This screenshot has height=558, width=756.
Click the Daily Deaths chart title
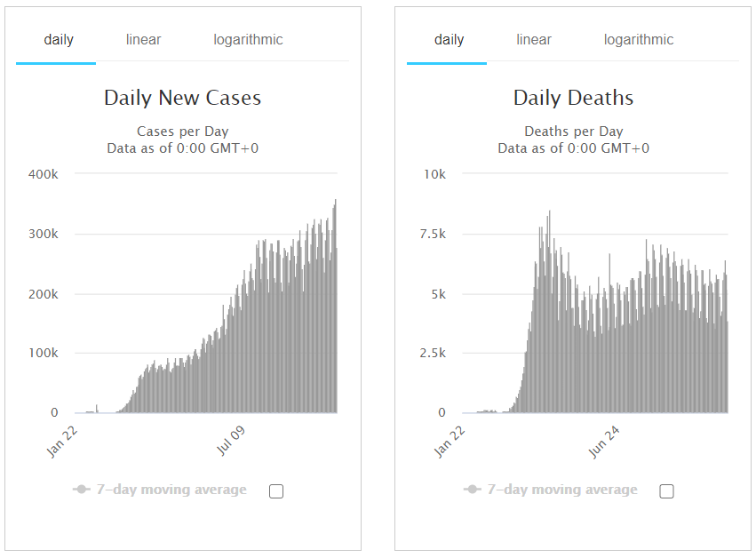pos(573,98)
